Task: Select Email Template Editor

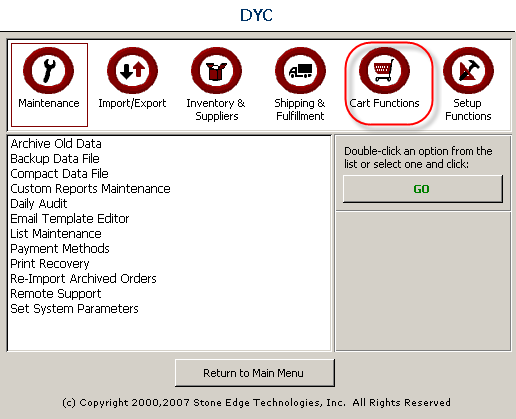Action: (70, 219)
